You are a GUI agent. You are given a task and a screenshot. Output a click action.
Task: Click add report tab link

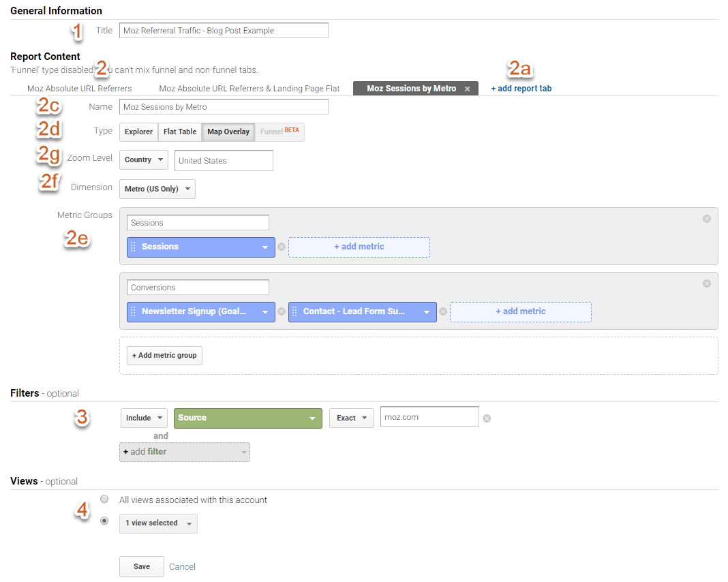click(x=521, y=89)
